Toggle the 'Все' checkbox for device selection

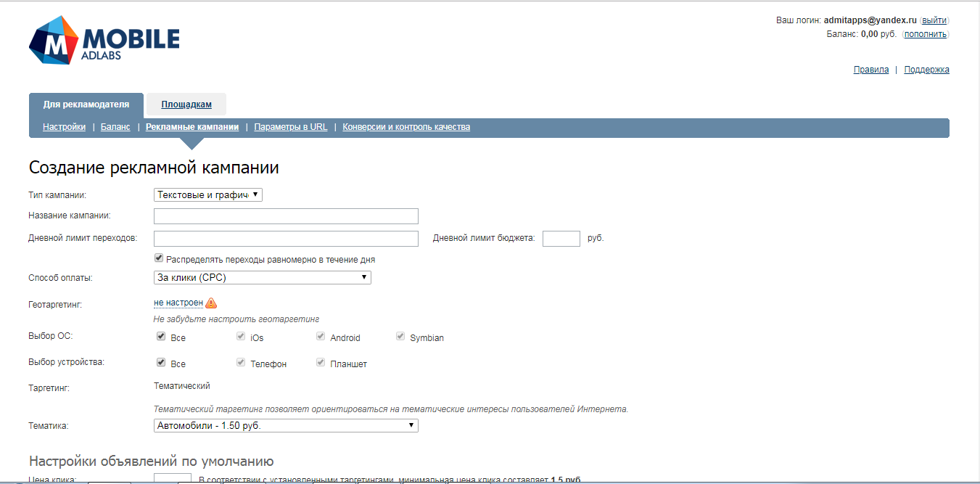pyautogui.click(x=161, y=363)
